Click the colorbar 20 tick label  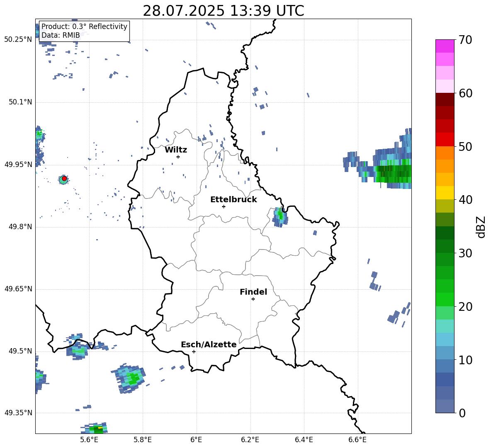point(466,307)
